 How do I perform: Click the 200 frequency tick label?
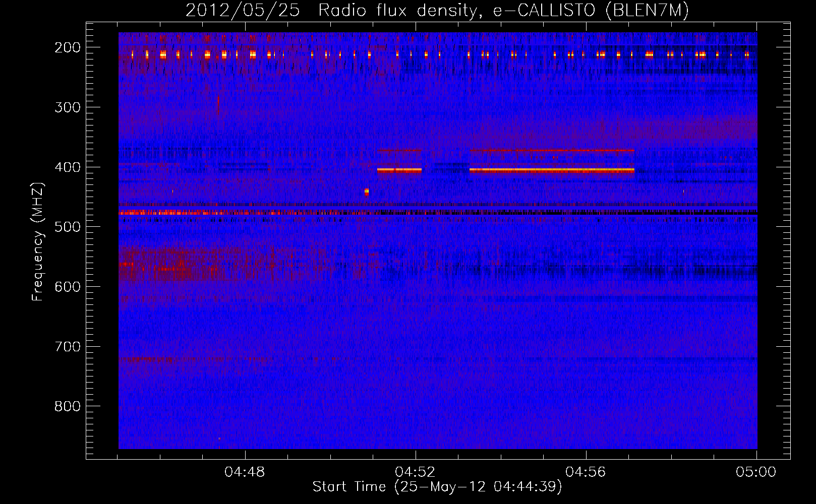click(x=68, y=47)
